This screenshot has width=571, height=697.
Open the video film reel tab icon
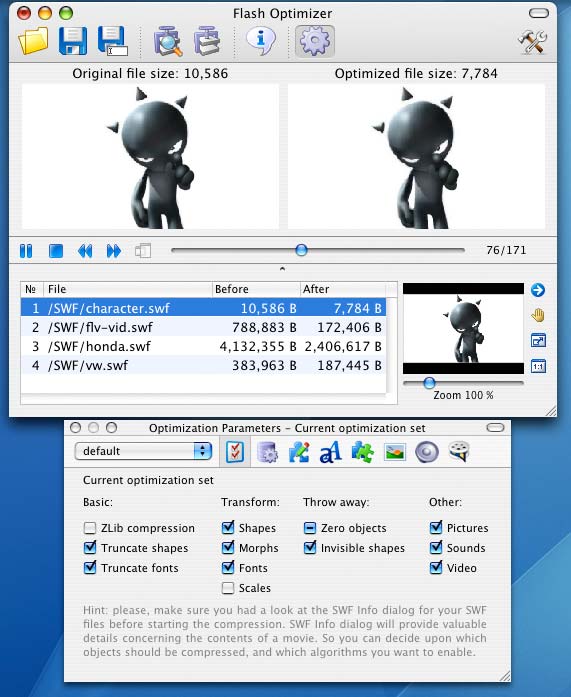pyautogui.click(x=459, y=452)
